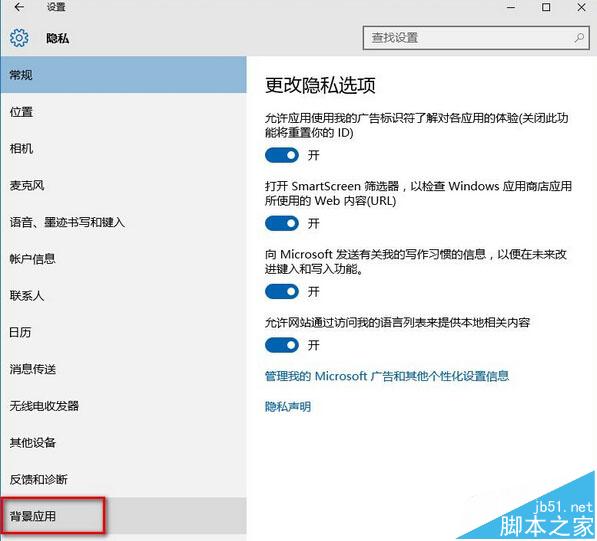Viewport: 597px width, 541px height.
Task: Open the 反馈和诊断 category
Action: (x=123, y=479)
